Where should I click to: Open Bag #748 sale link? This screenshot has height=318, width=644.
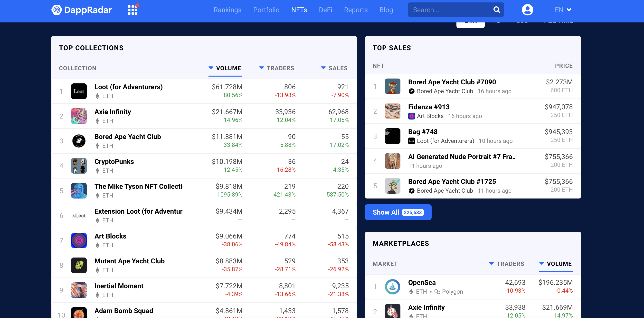(x=423, y=132)
